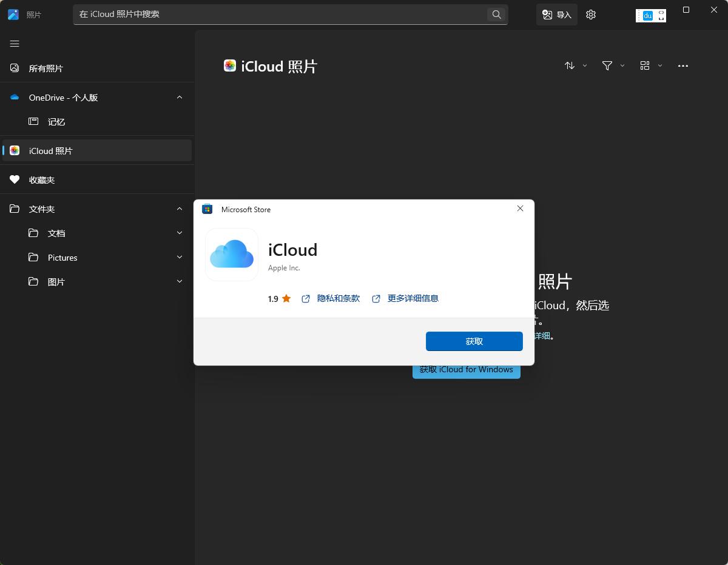Expand the 文档 folder chevron
728x565 pixels.
click(x=180, y=233)
